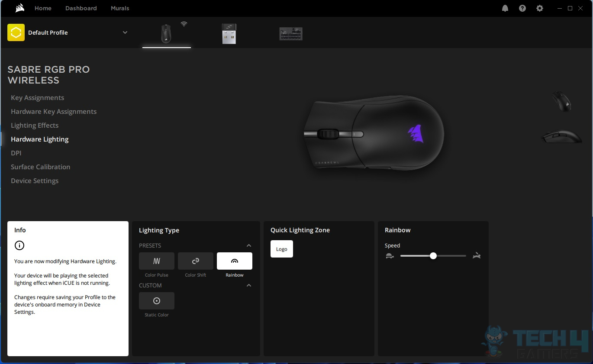Open the DPI section
Screen dimensions: 593x364
pyautogui.click(x=16, y=153)
